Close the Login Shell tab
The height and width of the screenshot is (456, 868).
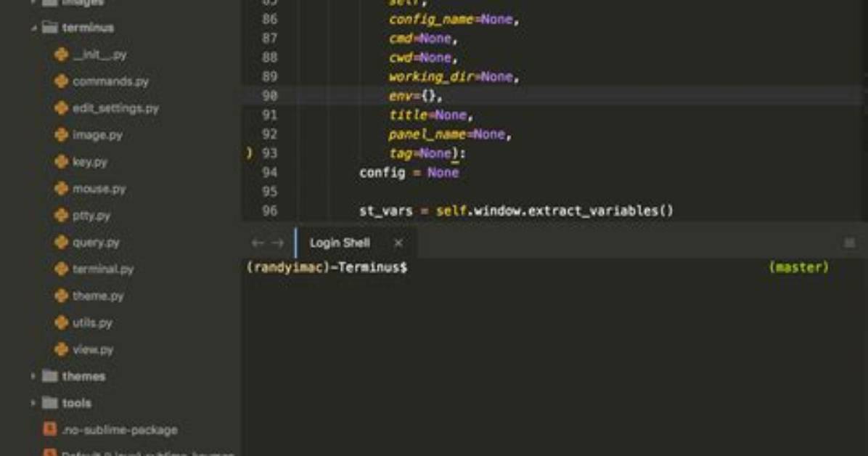coord(398,243)
